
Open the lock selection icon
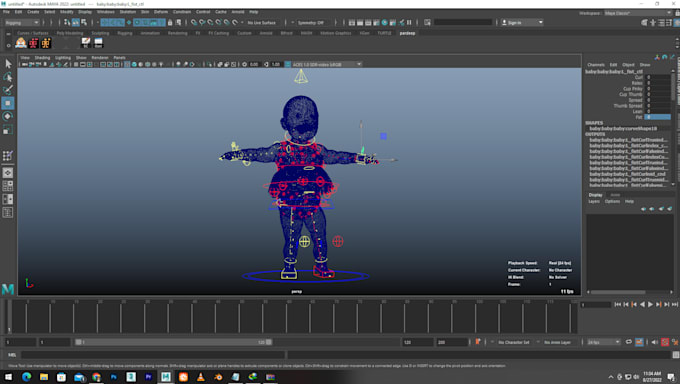tap(170, 22)
